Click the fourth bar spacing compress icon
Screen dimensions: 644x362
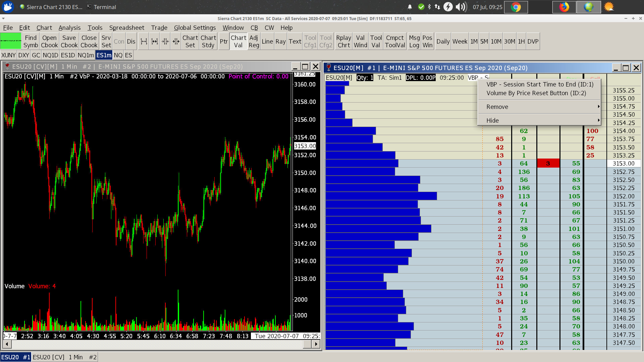click(x=176, y=41)
